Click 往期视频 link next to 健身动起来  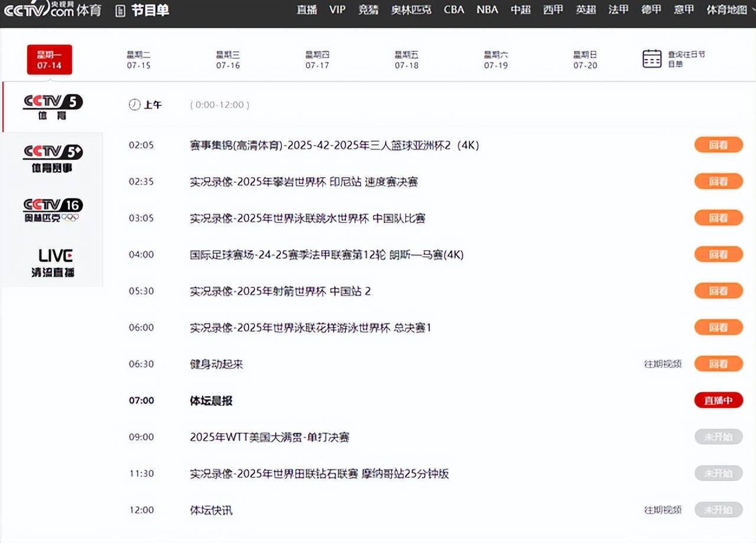663,364
